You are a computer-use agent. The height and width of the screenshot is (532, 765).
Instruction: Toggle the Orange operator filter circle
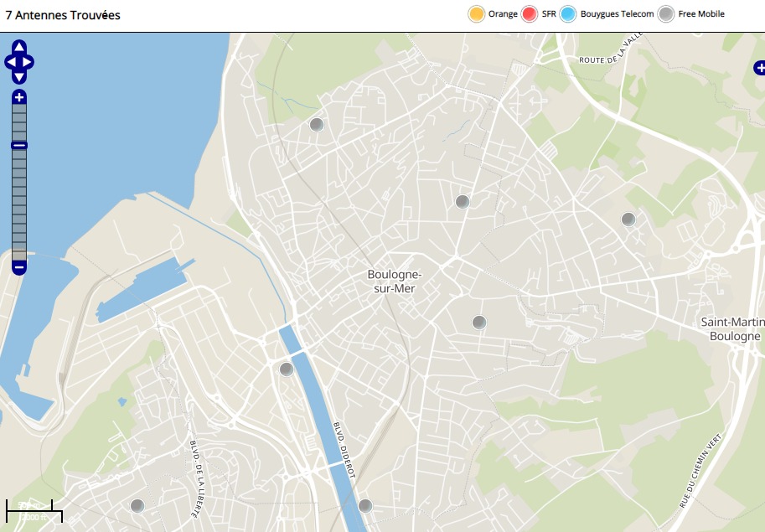[477, 14]
